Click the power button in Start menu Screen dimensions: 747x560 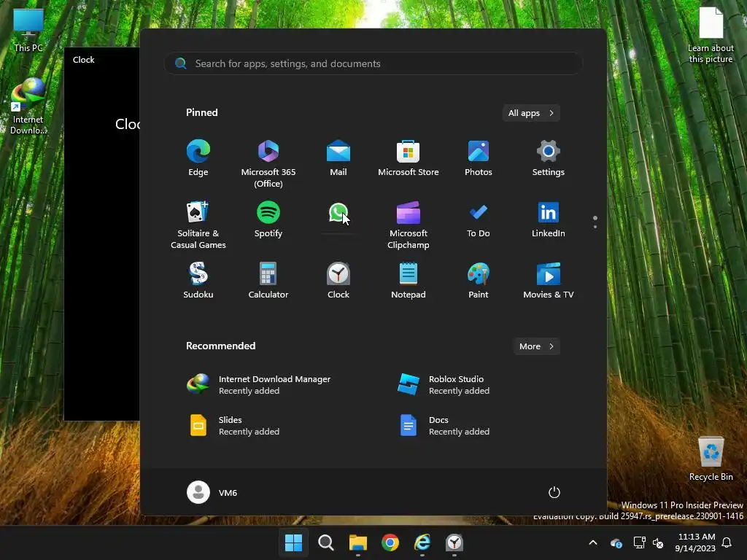[x=554, y=492]
